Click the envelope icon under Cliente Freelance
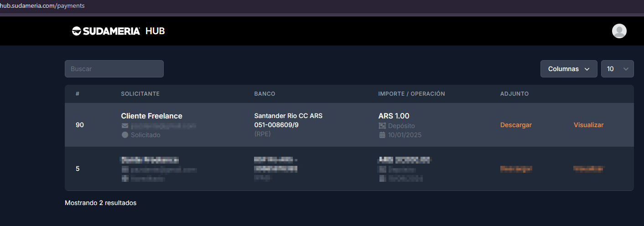644x226 pixels. [125, 126]
